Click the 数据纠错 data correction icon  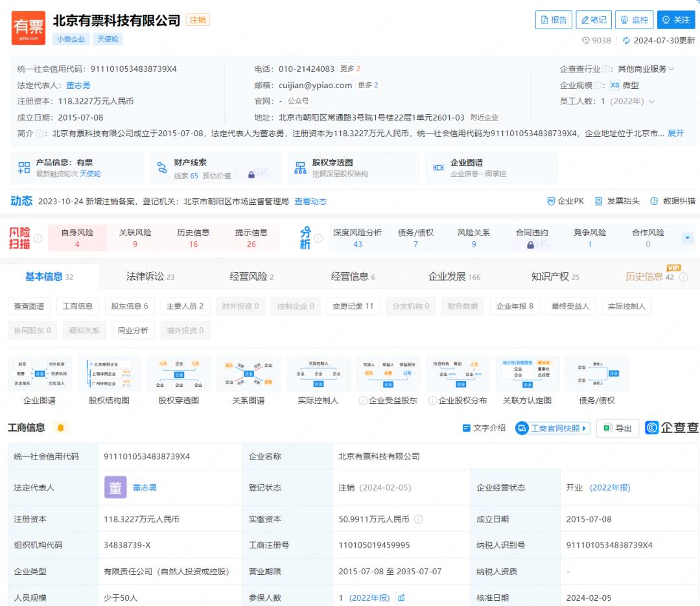(x=654, y=201)
